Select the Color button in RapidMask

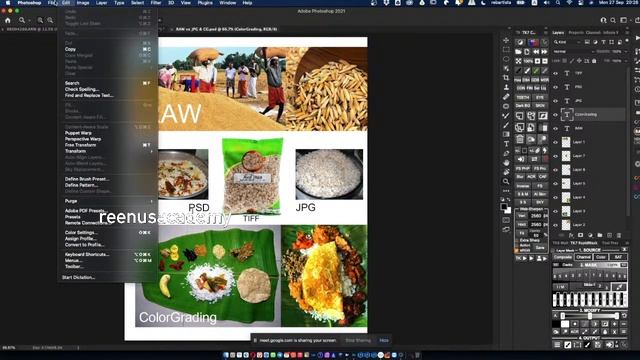pyautogui.click(x=601, y=257)
